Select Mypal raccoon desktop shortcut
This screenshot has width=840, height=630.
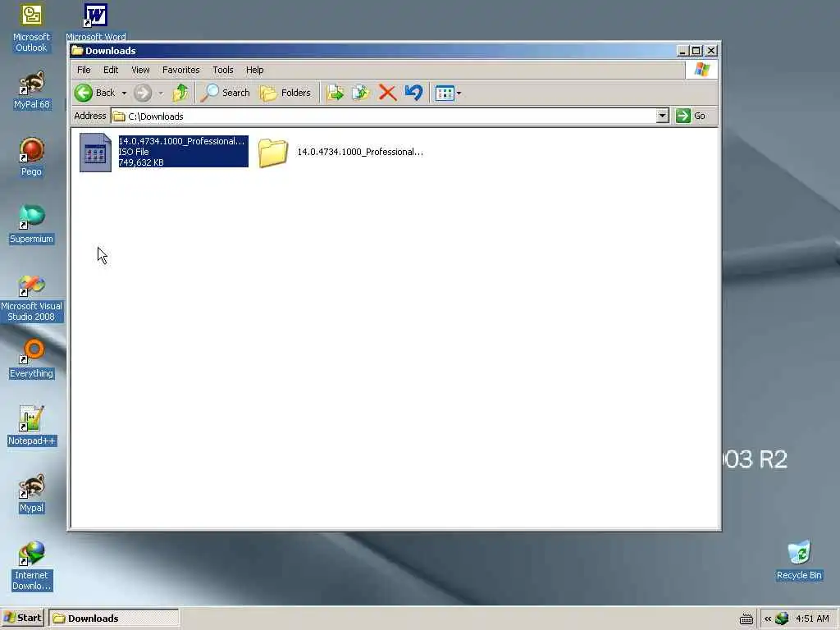click(x=31, y=494)
